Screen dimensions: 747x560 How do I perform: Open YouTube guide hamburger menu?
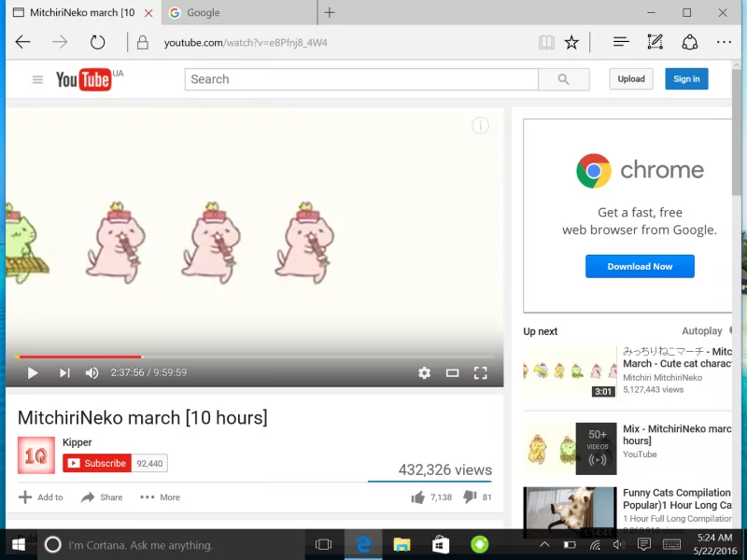[37, 79]
